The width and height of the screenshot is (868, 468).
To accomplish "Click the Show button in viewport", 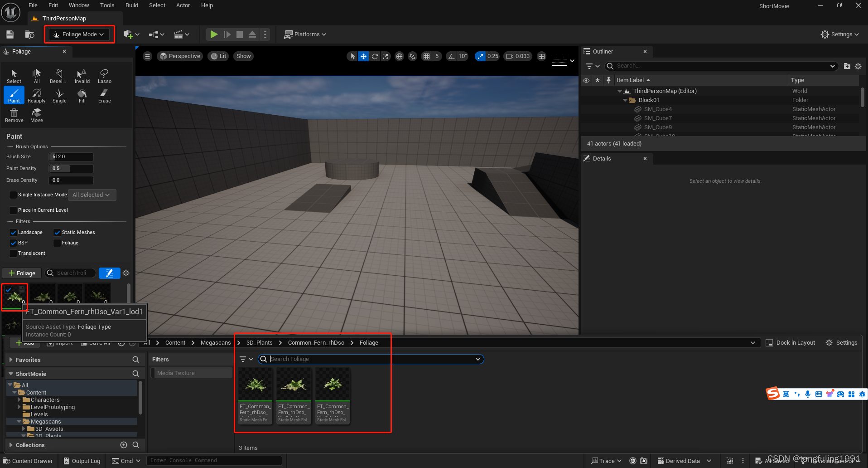I will click(244, 56).
